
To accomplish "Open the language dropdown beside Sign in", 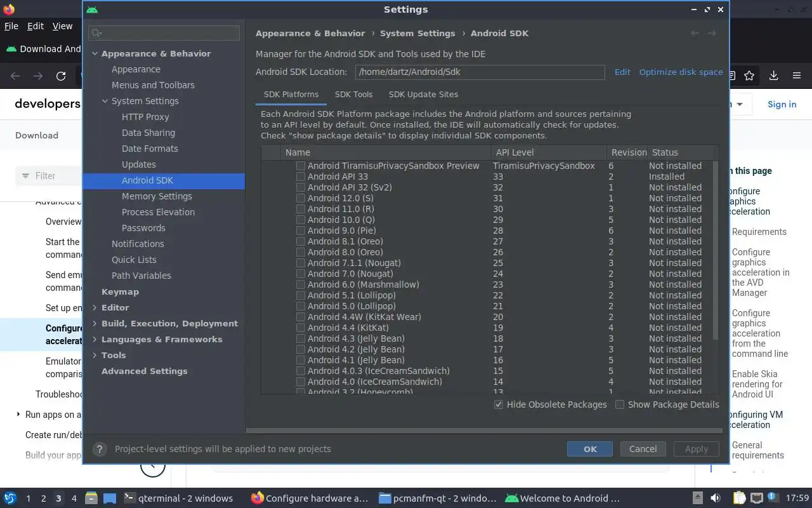I will 740,104.
